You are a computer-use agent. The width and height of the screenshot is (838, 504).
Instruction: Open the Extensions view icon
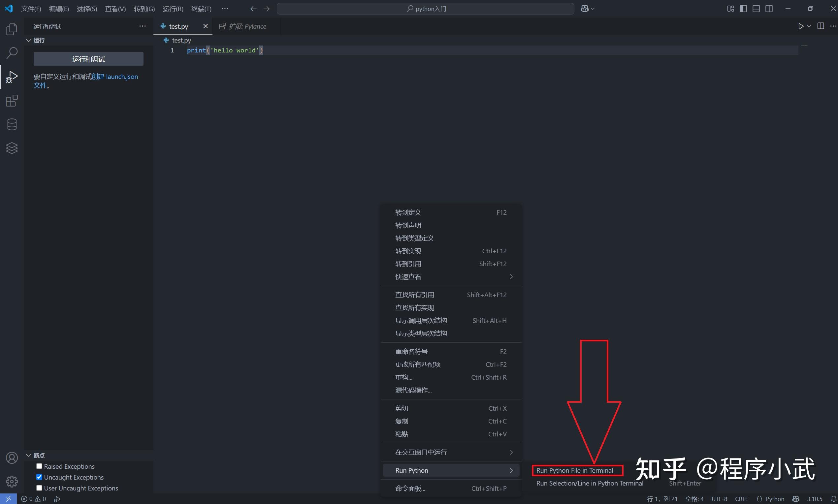12,101
